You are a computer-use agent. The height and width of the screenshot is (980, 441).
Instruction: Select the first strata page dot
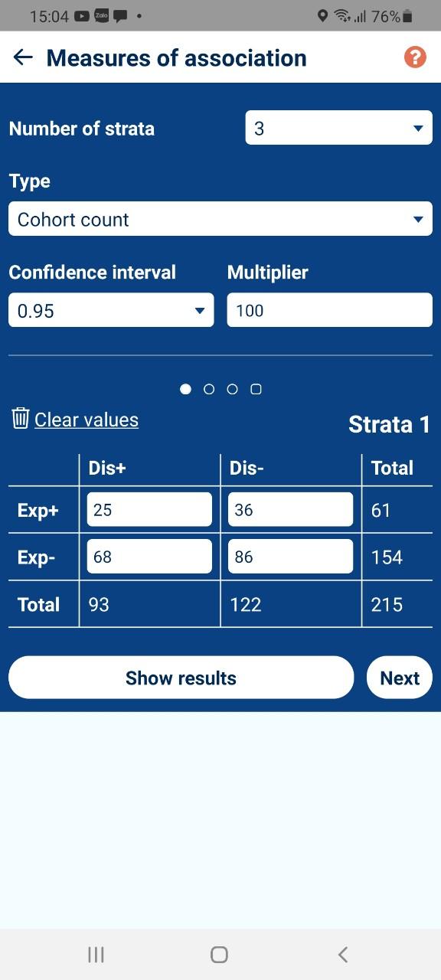pos(185,389)
